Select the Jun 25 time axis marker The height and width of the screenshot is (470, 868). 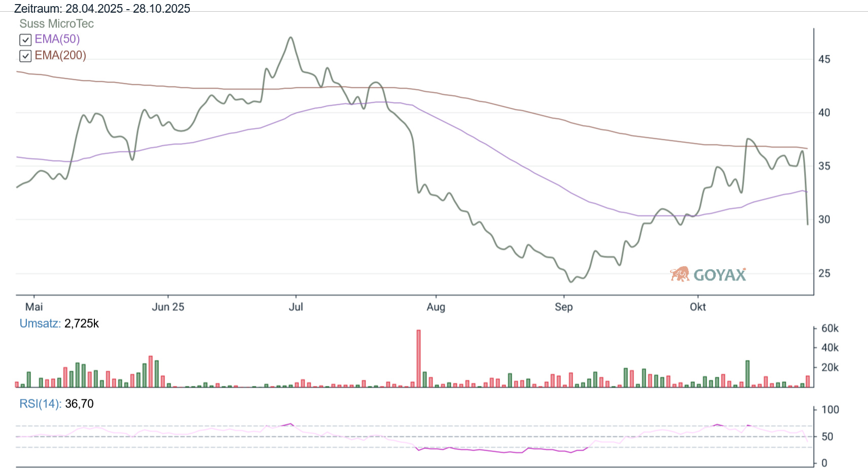tap(168, 307)
